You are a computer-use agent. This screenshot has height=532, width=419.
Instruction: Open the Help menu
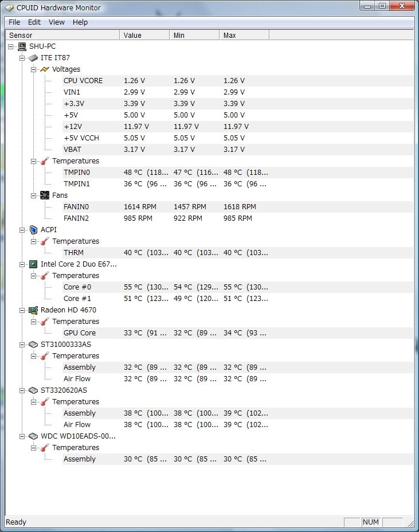point(80,22)
